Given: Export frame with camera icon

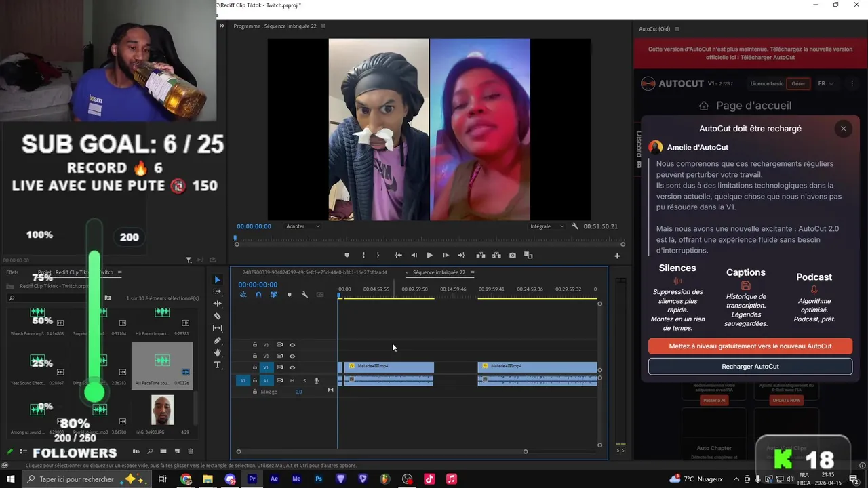Looking at the screenshot, I should [512, 256].
